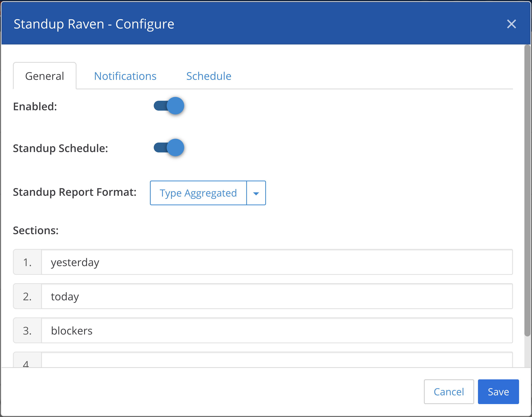Viewport: 532px width, 417px height.
Task: Open the Schedule tab
Action: [209, 76]
